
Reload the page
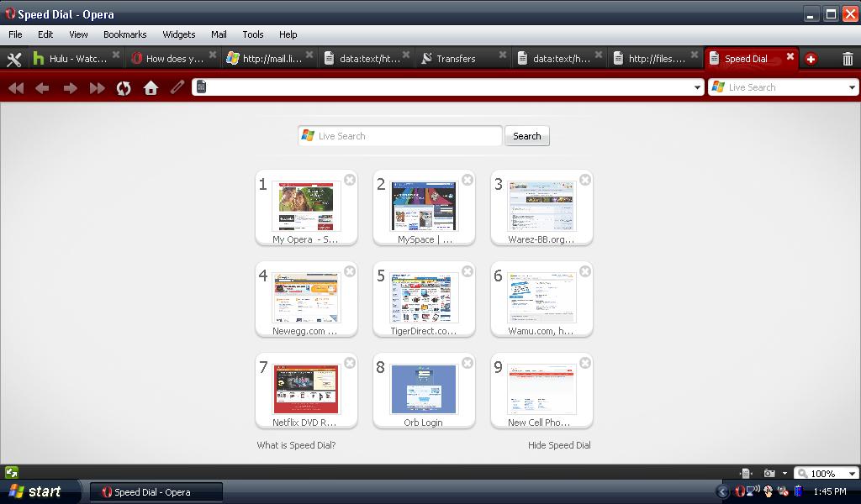[124, 87]
